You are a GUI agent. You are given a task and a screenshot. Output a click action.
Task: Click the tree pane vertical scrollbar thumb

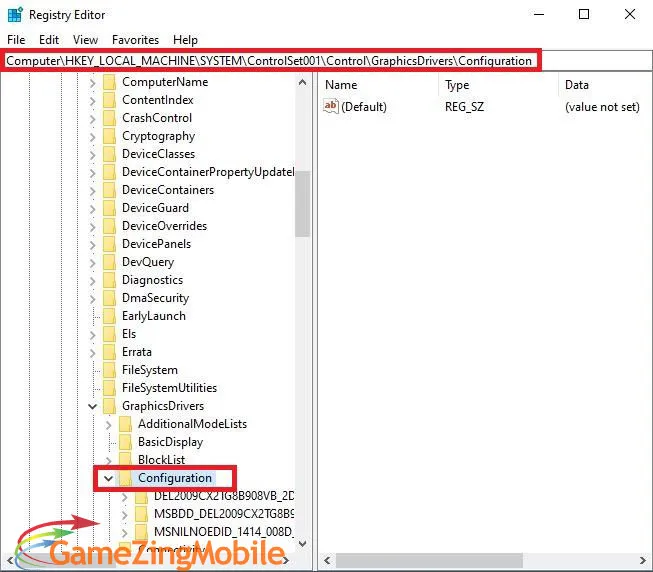pos(302,204)
